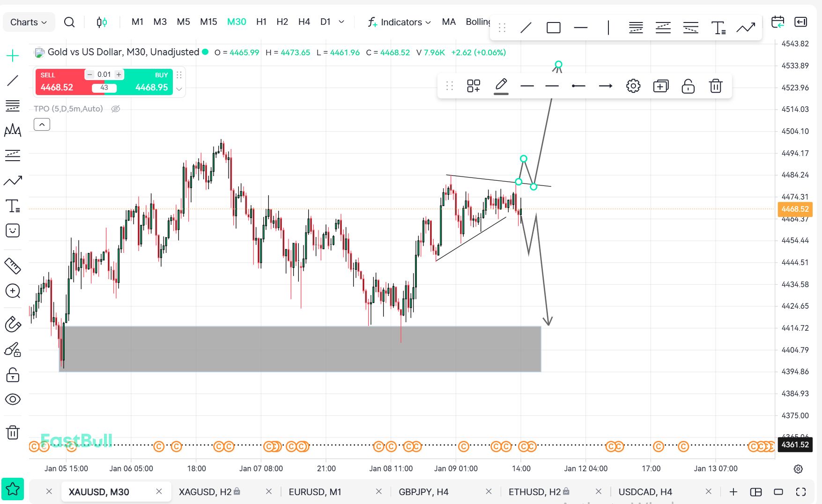
Task: Collapse the indicator legend chevron
Action: [42, 125]
